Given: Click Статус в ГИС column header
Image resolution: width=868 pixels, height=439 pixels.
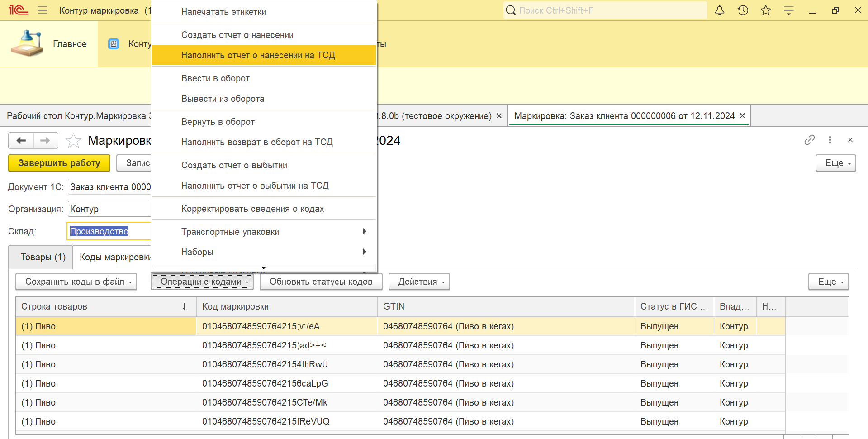Looking at the screenshot, I should tap(674, 306).
